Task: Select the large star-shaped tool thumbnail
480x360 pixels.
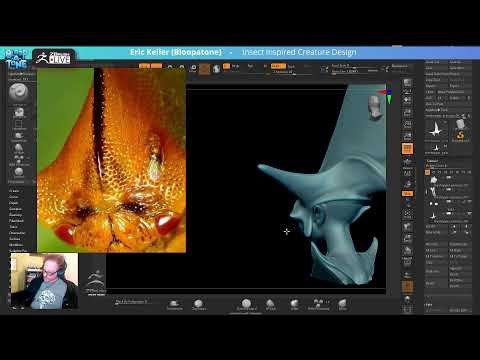Action: 436,129
